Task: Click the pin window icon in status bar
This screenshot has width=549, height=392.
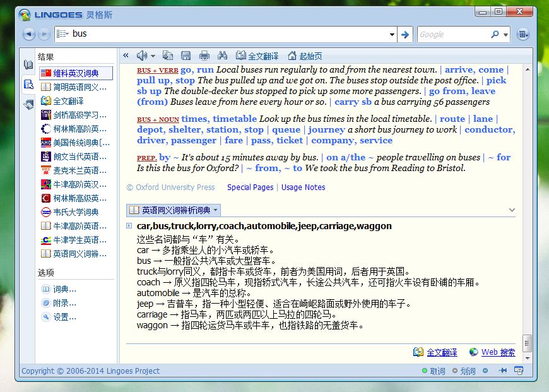Action: [x=502, y=371]
